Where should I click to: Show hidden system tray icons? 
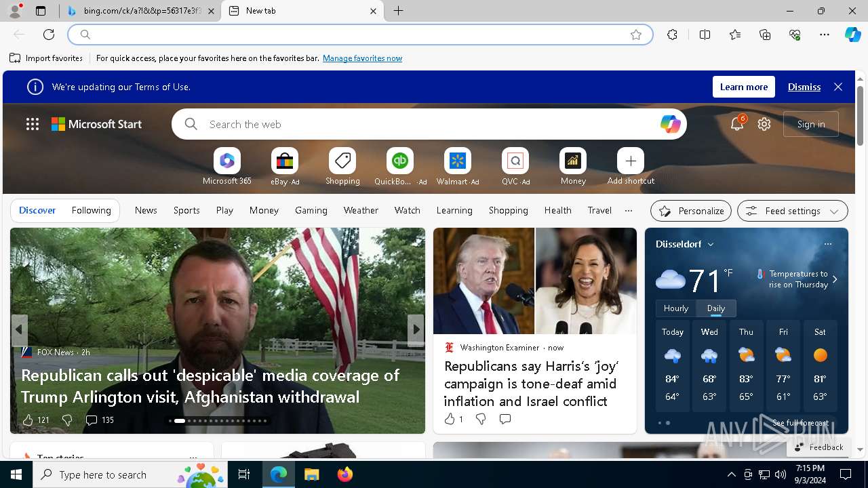(731, 474)
